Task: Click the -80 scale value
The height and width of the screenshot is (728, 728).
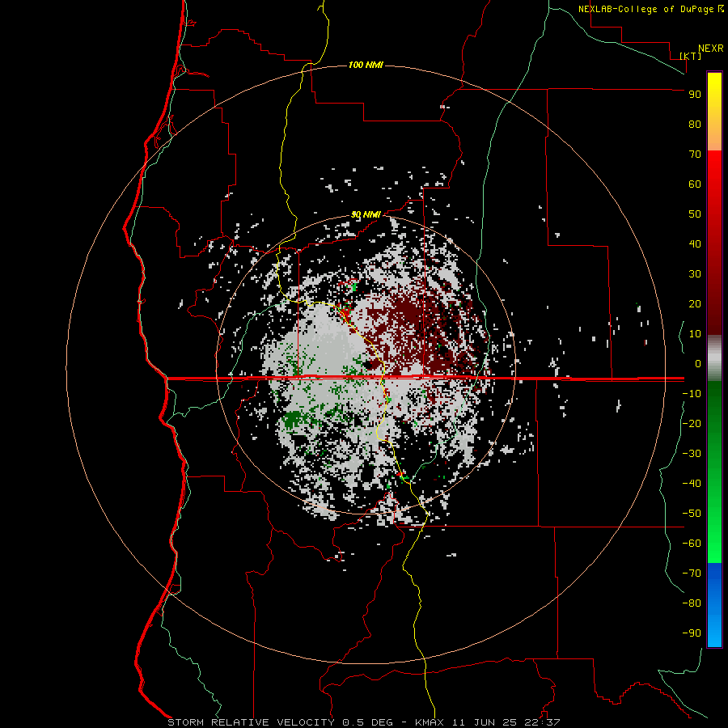Action: tap(692, 603)
